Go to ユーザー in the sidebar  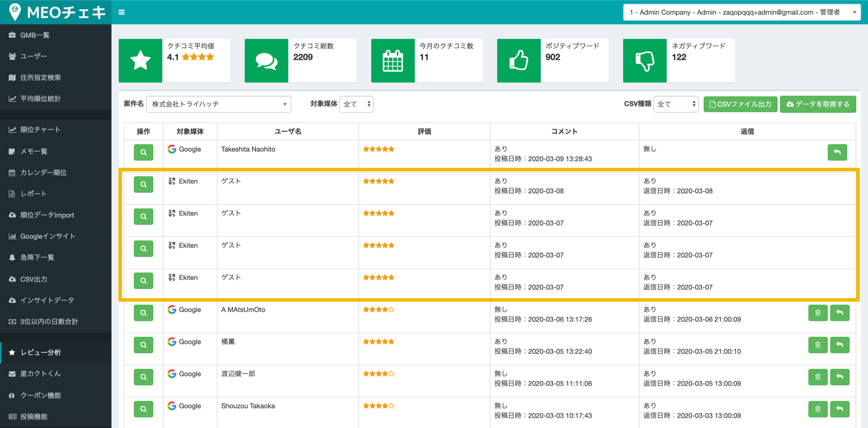[x=56, y=56]
